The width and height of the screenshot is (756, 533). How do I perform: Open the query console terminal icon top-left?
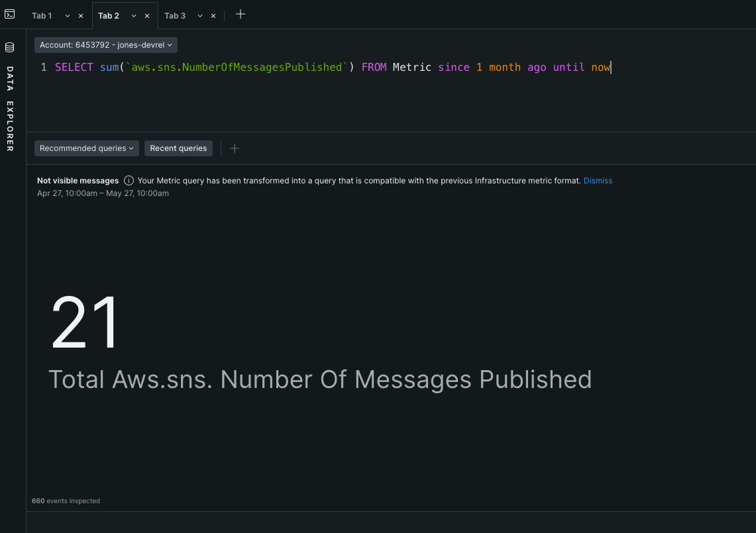(9, 13)
